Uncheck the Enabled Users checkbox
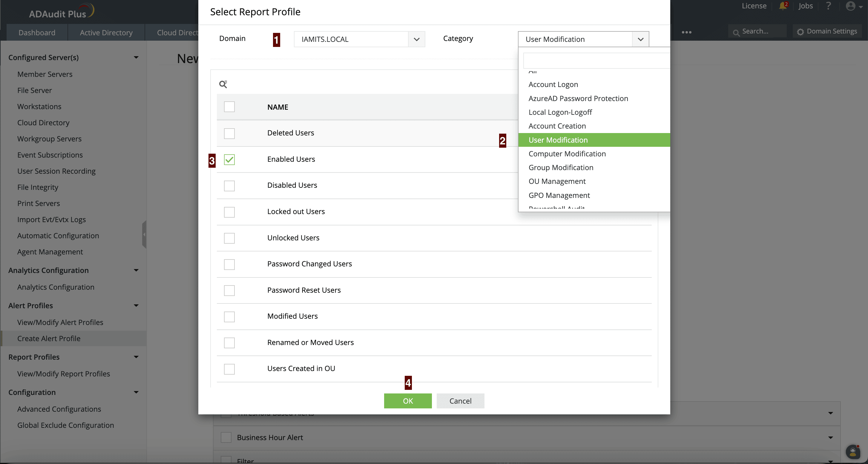Viewport: 868px width, 464px height. [229, 160]
